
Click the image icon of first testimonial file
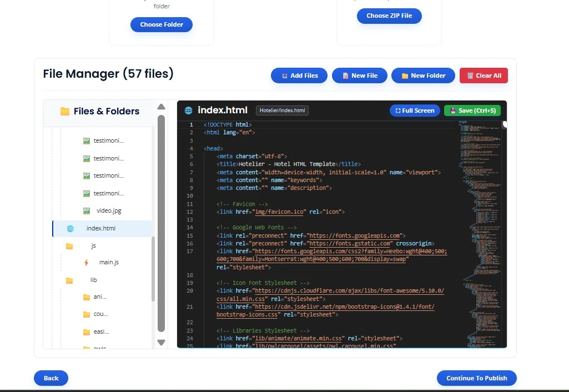(x=87, y=140)
